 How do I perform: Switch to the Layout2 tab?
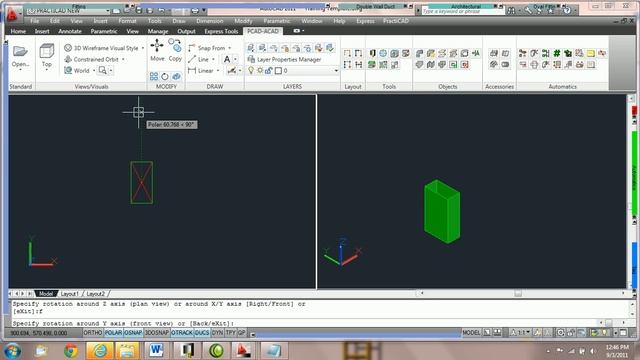pyautogui.click(x=96, y=294)
